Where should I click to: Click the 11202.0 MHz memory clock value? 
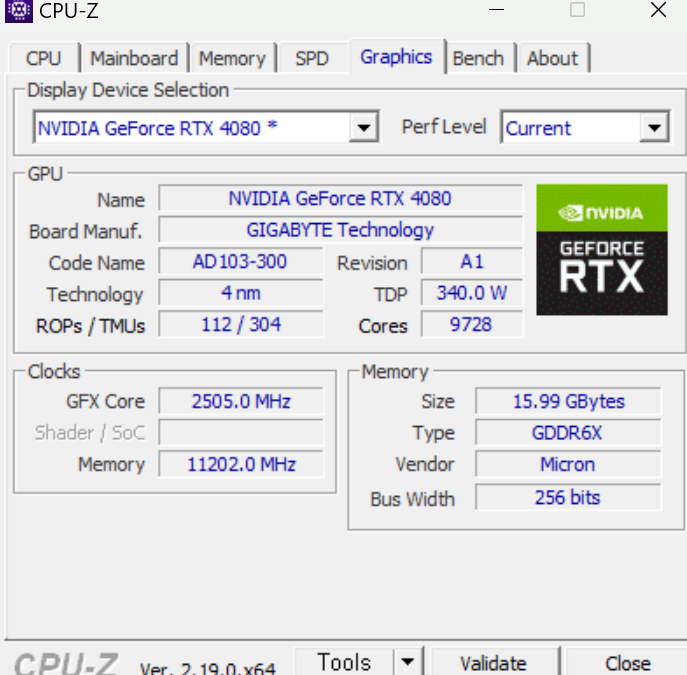coord(241,464)
